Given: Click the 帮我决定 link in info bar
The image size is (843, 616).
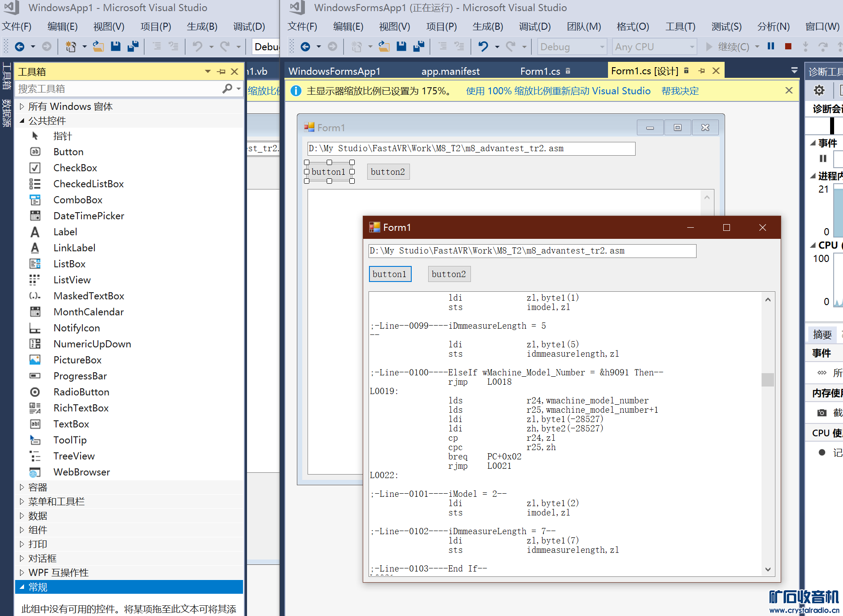Looking at the screenshot, I should [680, 91].
